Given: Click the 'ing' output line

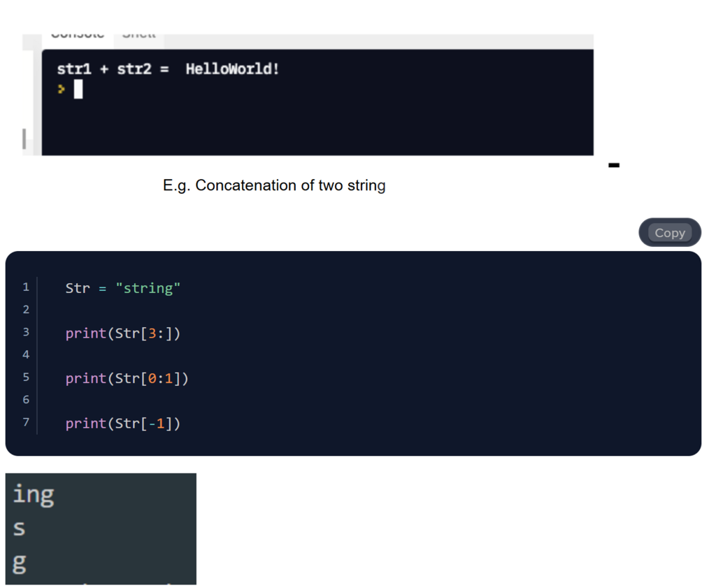Looking at the screenshot, I should pyautogui.click(x=33, y=494).
